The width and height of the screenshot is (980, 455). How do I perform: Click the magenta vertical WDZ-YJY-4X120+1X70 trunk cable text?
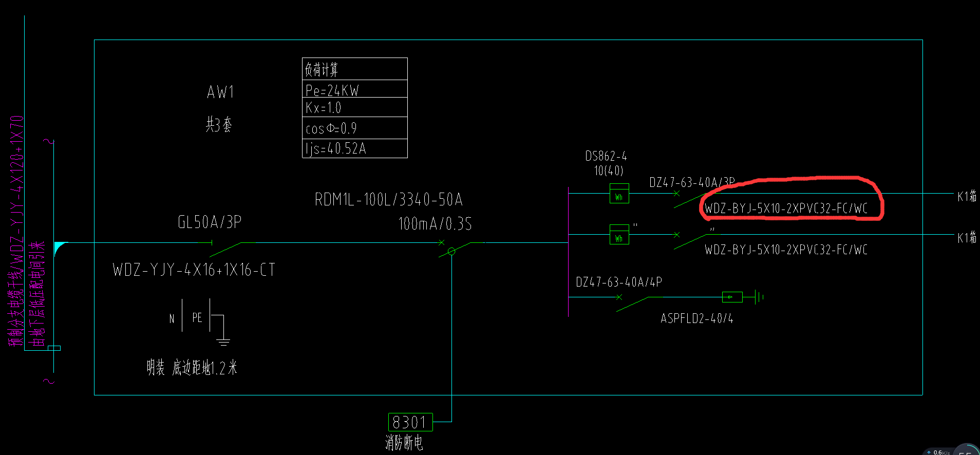tap(16, 231)
